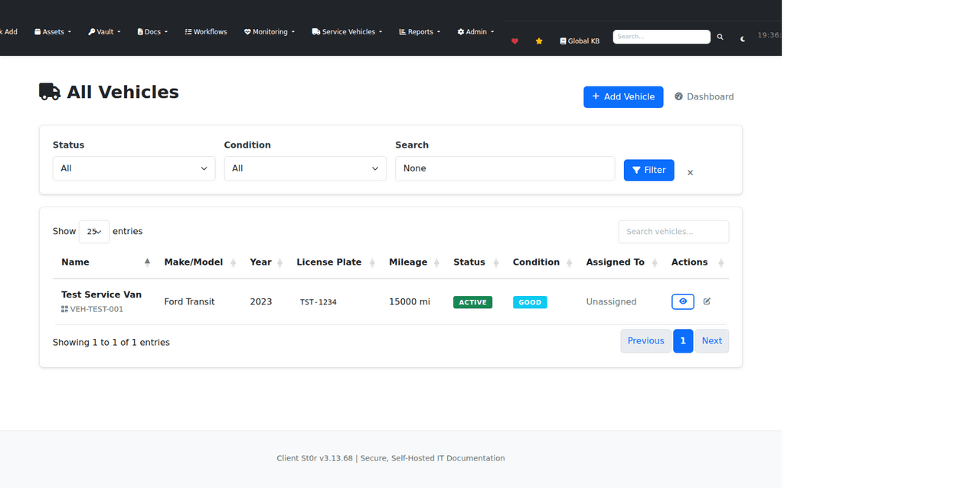Expand the Status filter dropdown

pos(134,168)
